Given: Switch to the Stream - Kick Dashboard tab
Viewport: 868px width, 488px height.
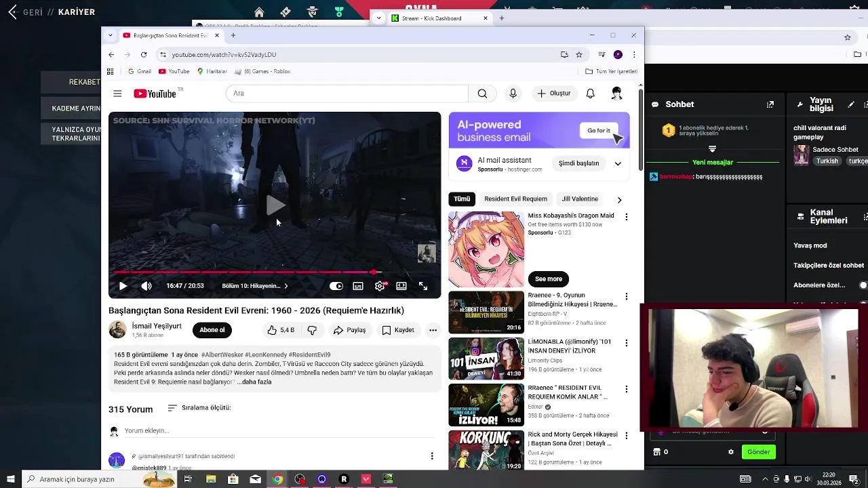Looking at the screenshot, I should tap(439, 18).
